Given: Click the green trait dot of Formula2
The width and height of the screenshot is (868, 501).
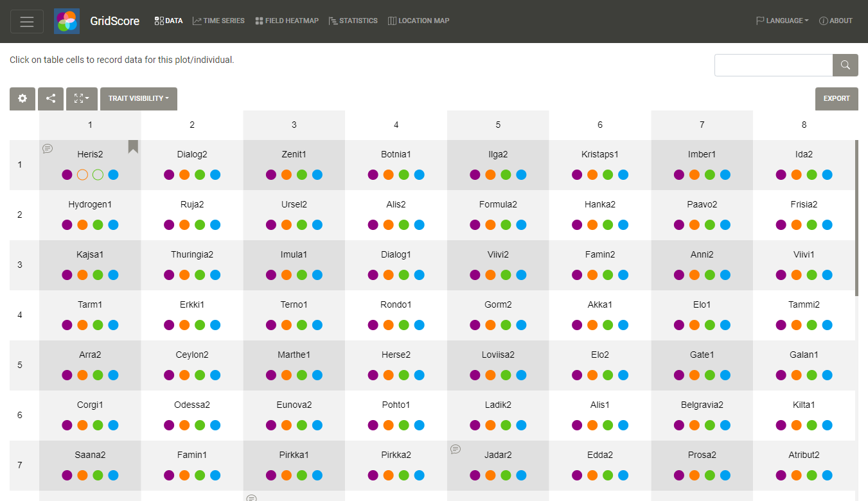Looking at the screenshot, I should (x=506, y=225).
